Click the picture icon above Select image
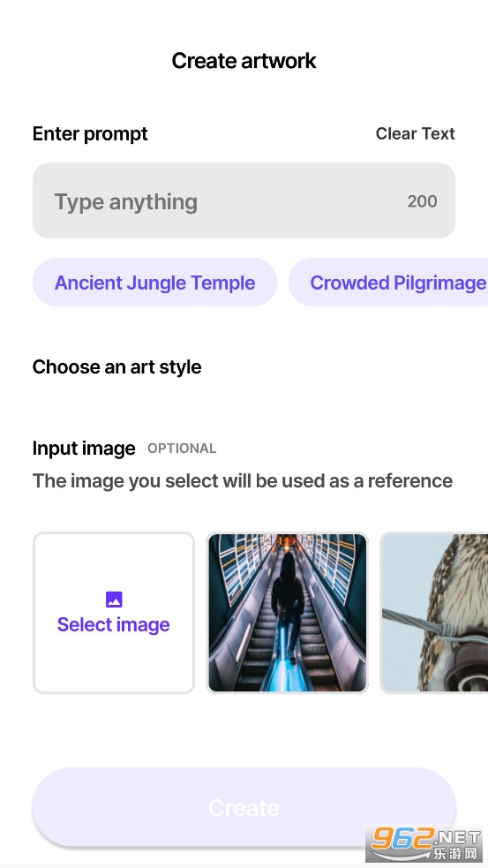Screen dimensions: 488x868 (x=114, y=599)
